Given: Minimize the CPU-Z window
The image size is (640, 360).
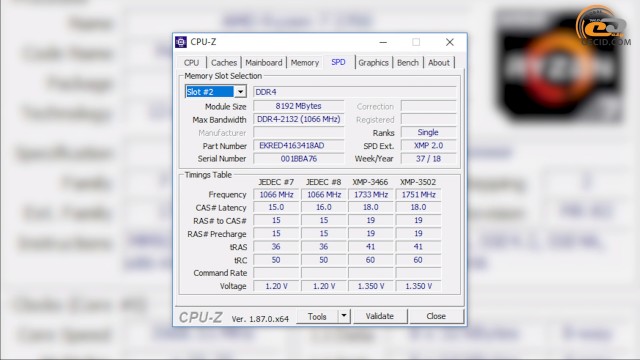Looking at the screenshot, I should pyautogui.click(x=383, y=42).
